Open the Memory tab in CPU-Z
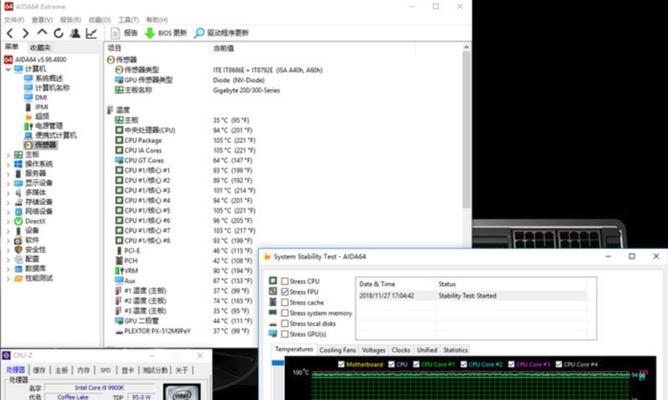The image size is (668, 400). (x=84, y=370)
